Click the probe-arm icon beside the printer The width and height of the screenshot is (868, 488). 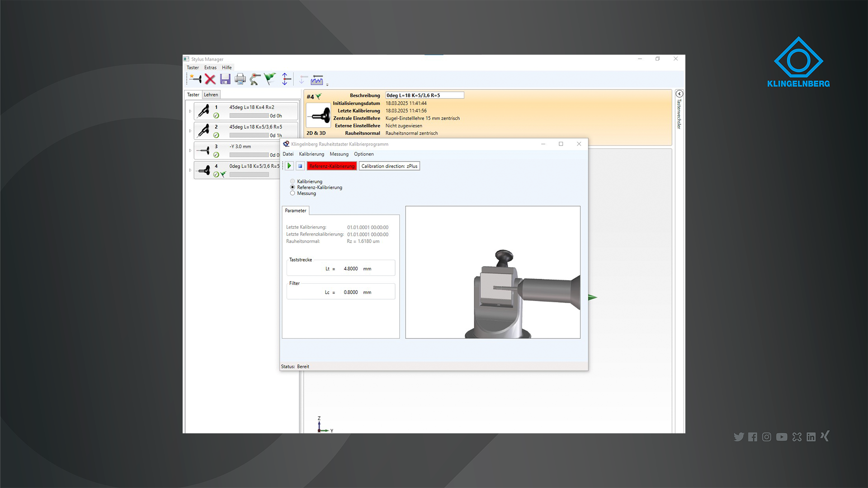(x=255, y=79)
